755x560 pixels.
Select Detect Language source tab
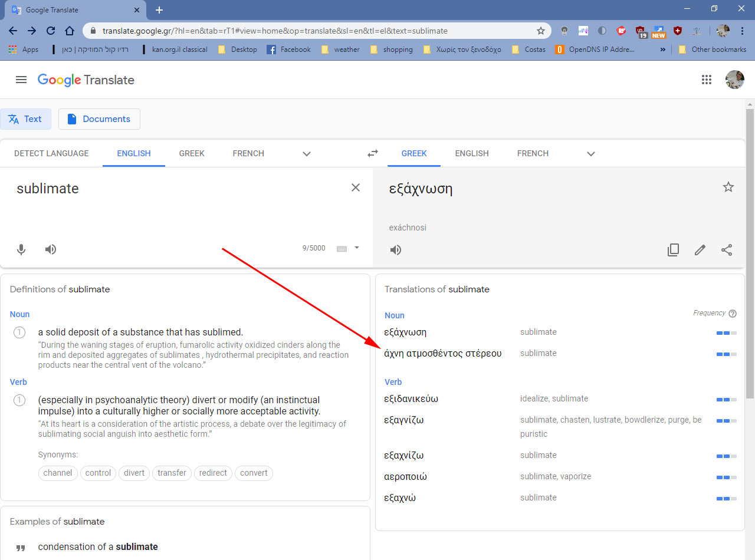pos(51,153)
